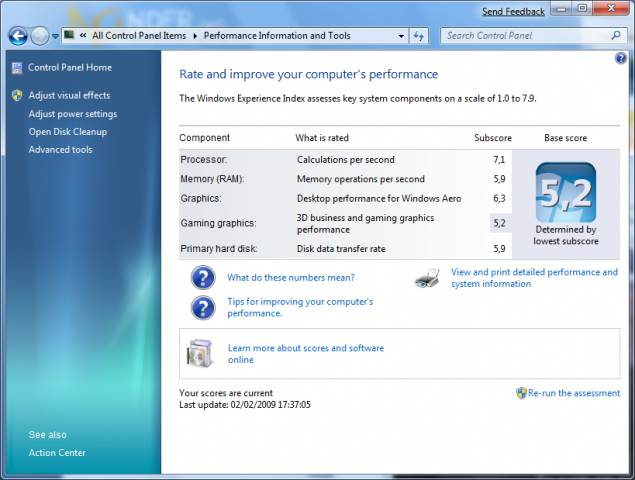The height and width of the screenshot is (480, 635).
Task: Click the Processor subscore 7,1
Action: [x=499, y=160]
